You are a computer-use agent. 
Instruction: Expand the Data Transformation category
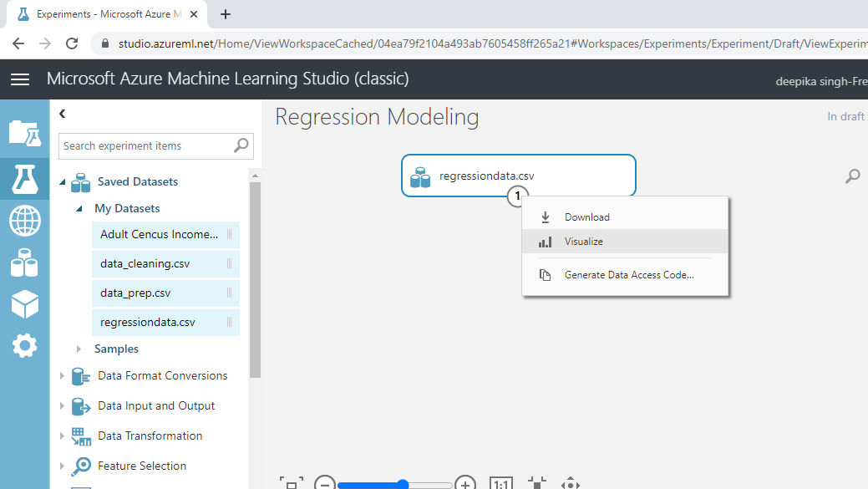pos(62,436)
